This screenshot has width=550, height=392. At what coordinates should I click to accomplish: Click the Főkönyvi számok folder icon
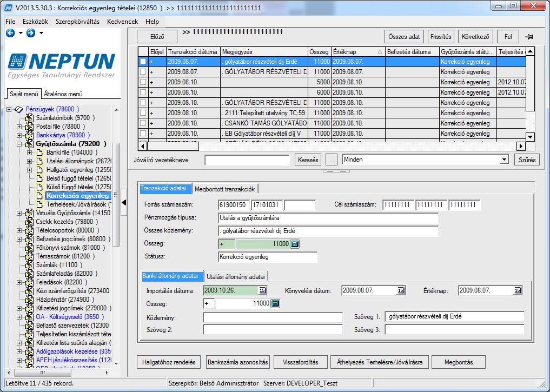29,248
